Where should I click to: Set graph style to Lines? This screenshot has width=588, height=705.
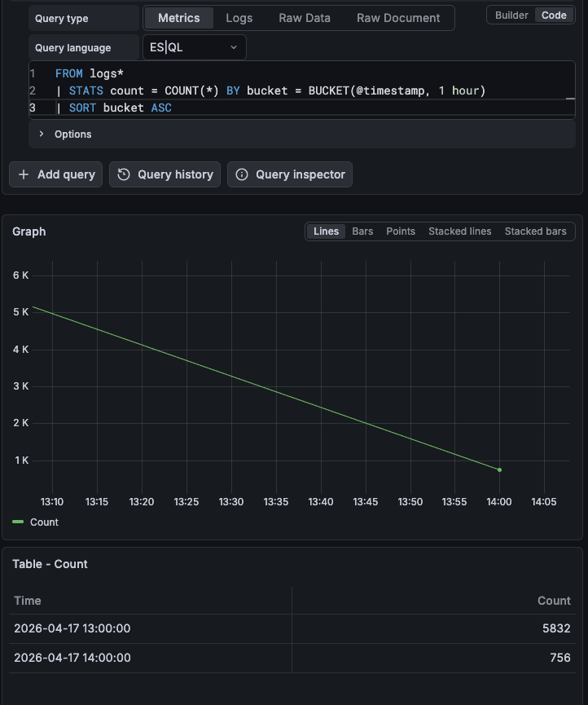click(x=326, y=231)
